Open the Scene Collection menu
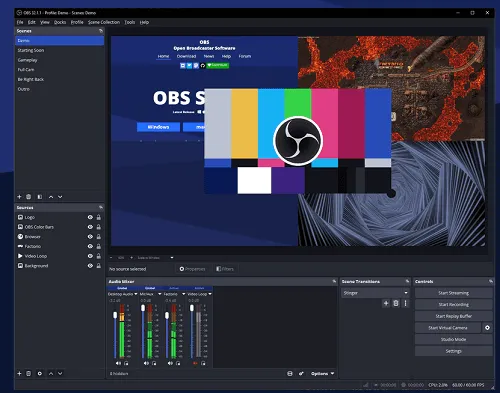 [x=104, y=22]
